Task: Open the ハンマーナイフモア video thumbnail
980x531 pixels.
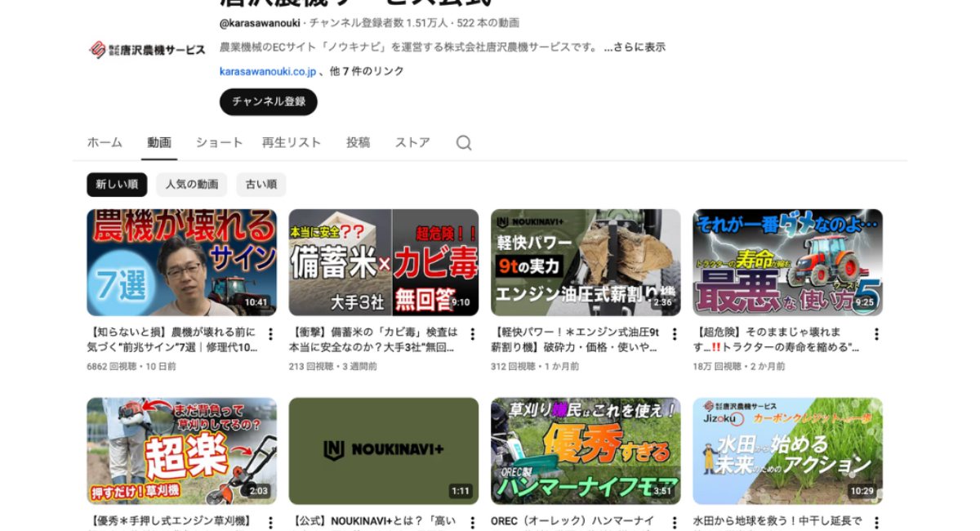Action: pos(586,451)
